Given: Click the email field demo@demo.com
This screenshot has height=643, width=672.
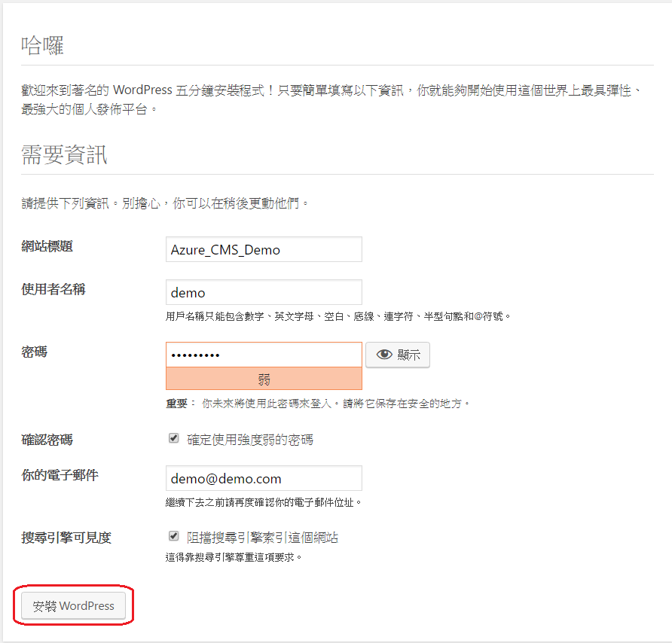Looking at the screenshot, I should pos(264,478).
